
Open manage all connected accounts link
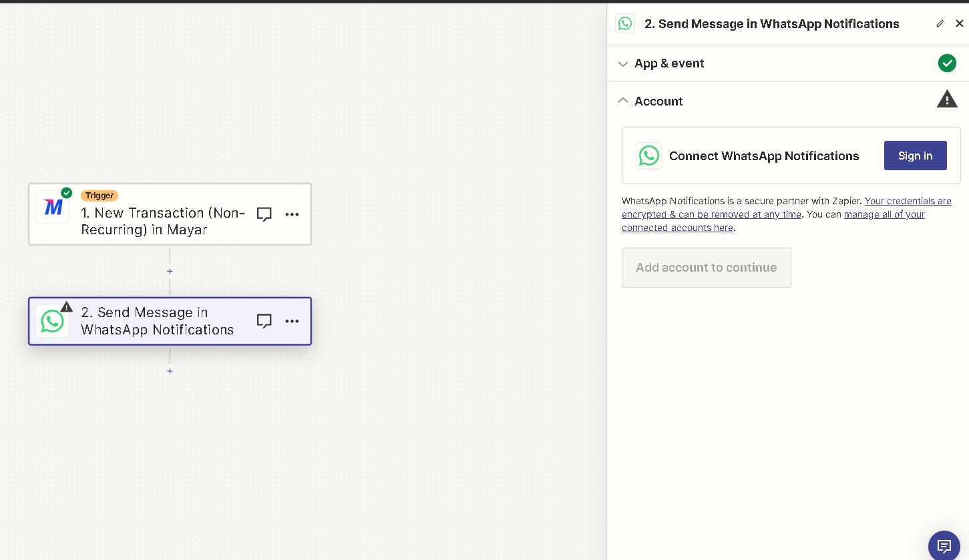tap(773, 221)
